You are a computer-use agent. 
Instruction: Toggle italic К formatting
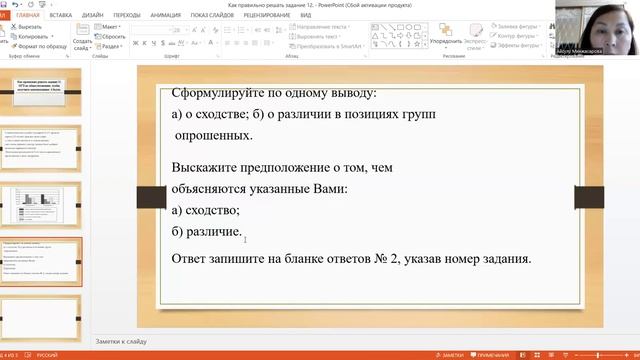click(x=144, y=43)
